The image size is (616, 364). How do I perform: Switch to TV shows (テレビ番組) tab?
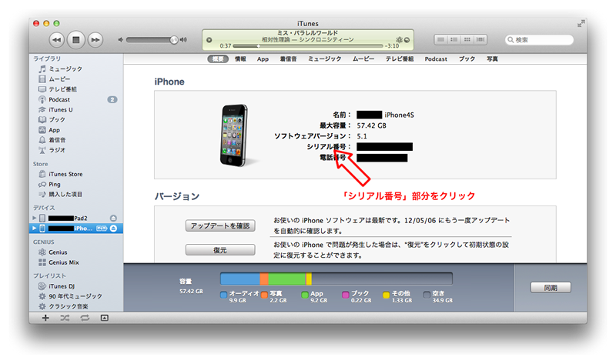[x=400, y=59]
